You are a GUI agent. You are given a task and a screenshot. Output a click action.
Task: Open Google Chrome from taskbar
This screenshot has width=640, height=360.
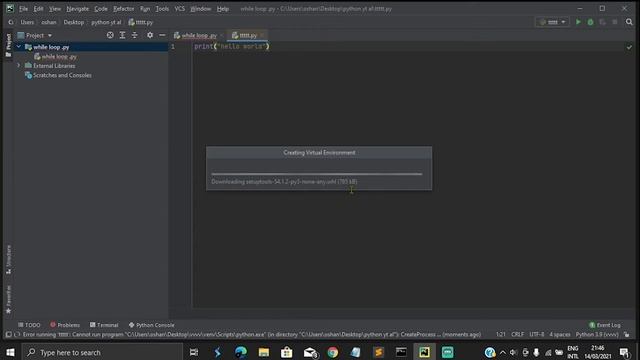pyautogui.click(x=333, y=352)
